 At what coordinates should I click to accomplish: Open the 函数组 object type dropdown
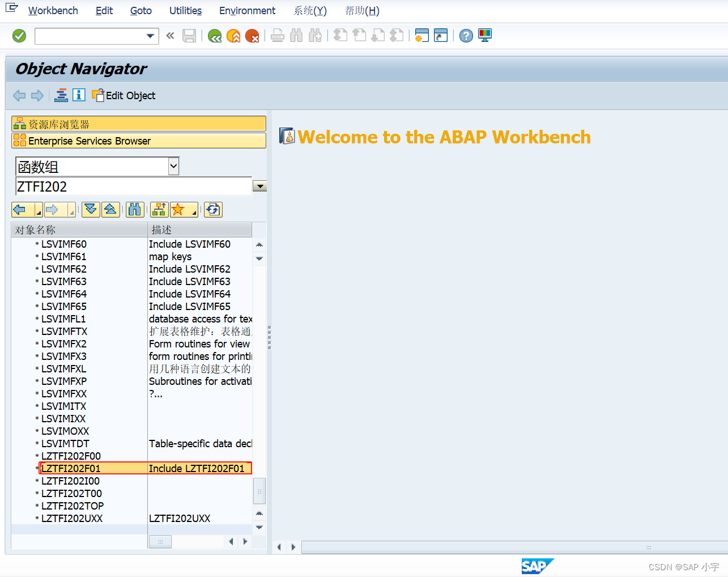point(174,167)
